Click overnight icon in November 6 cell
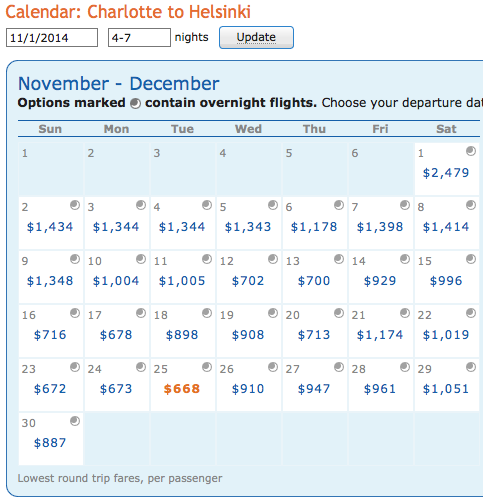The height and width of the screenshot is (504, 483). click(339, 205)
